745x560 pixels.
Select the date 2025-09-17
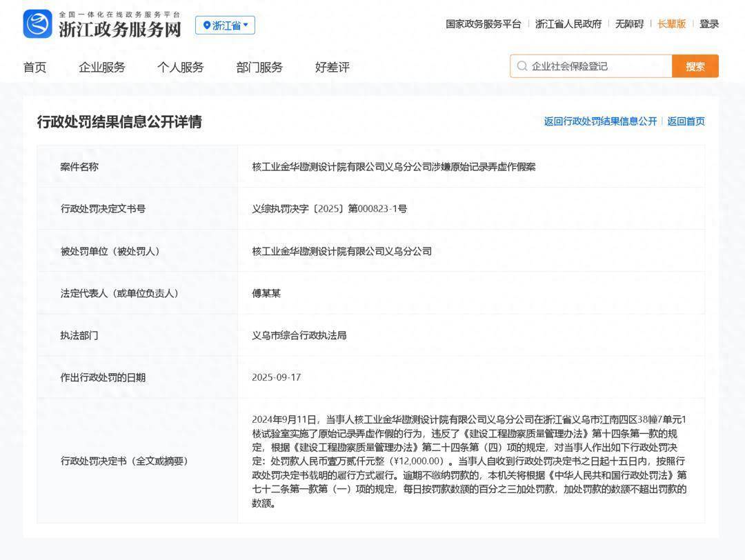(x=277, y=377)
